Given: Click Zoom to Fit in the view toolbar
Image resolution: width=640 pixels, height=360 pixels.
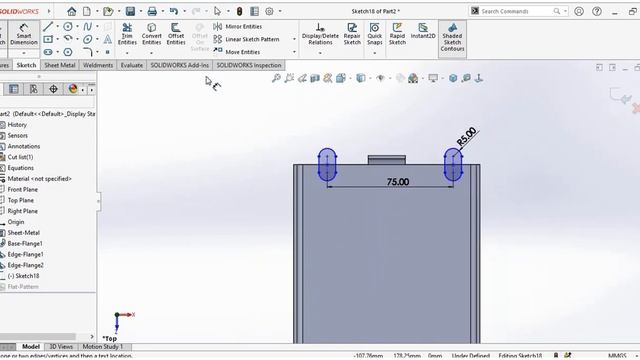Looking at the screenshot, I should [276, 78].
